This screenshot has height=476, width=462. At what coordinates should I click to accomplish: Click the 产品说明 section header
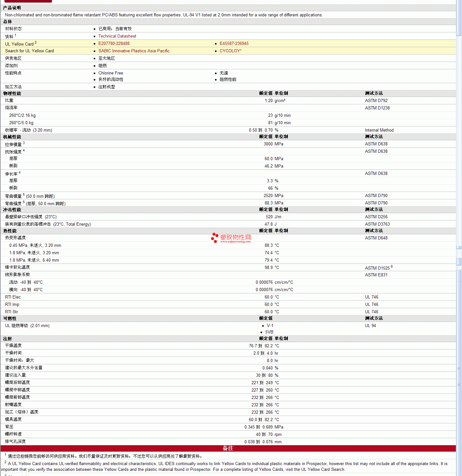12,8
